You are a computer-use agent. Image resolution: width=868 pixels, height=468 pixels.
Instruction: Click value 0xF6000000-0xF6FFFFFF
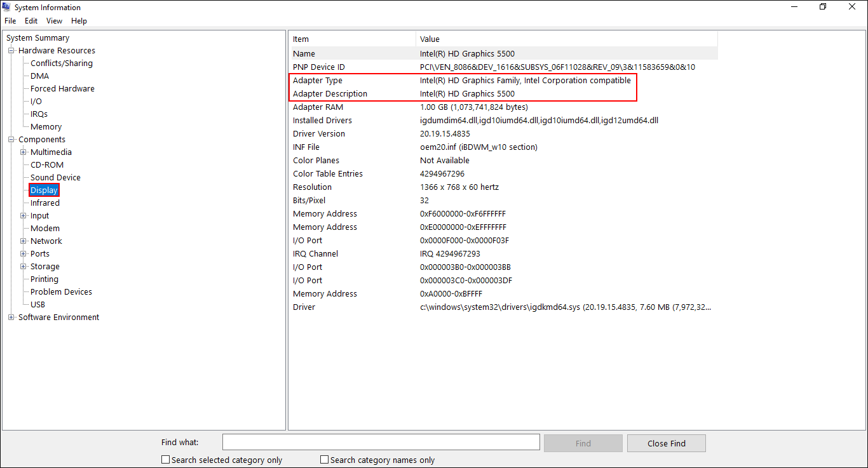click(463, 214)
